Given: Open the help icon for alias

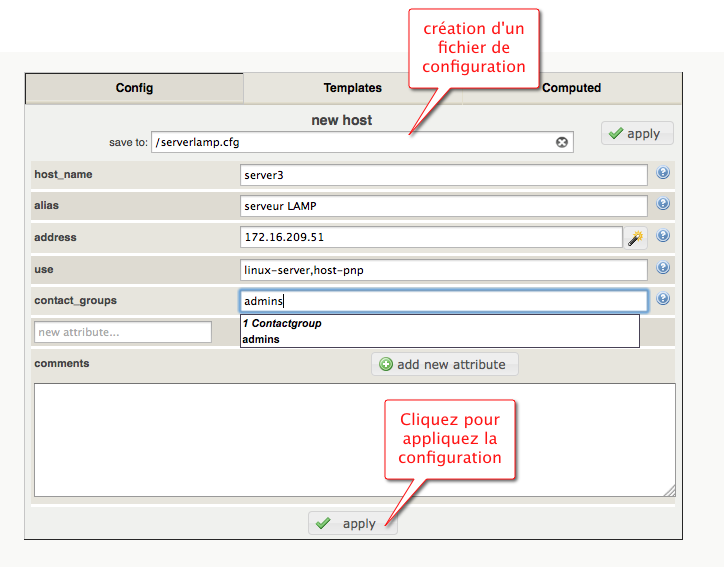Looking at the screenshot, I should [662, 205].
